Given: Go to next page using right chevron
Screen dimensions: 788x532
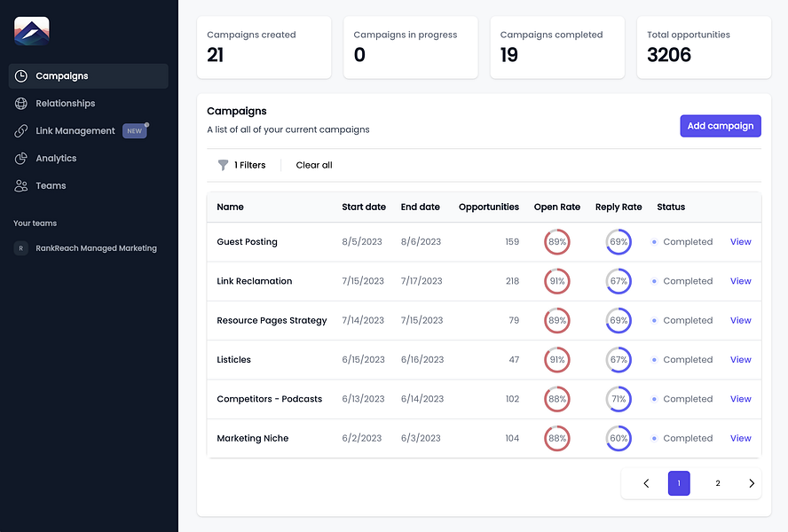Looking at the screenshot, I should [752, 483].
